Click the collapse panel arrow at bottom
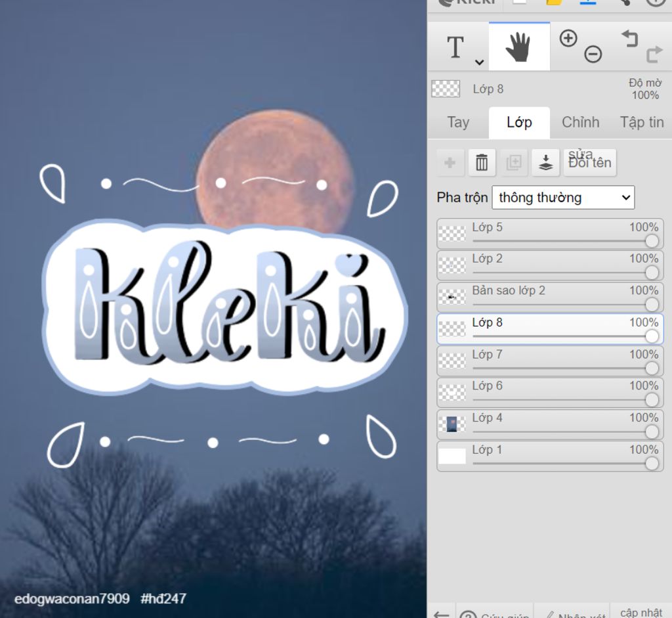The width and height of the screenshot is (672, 618). [x=442, y=613]
